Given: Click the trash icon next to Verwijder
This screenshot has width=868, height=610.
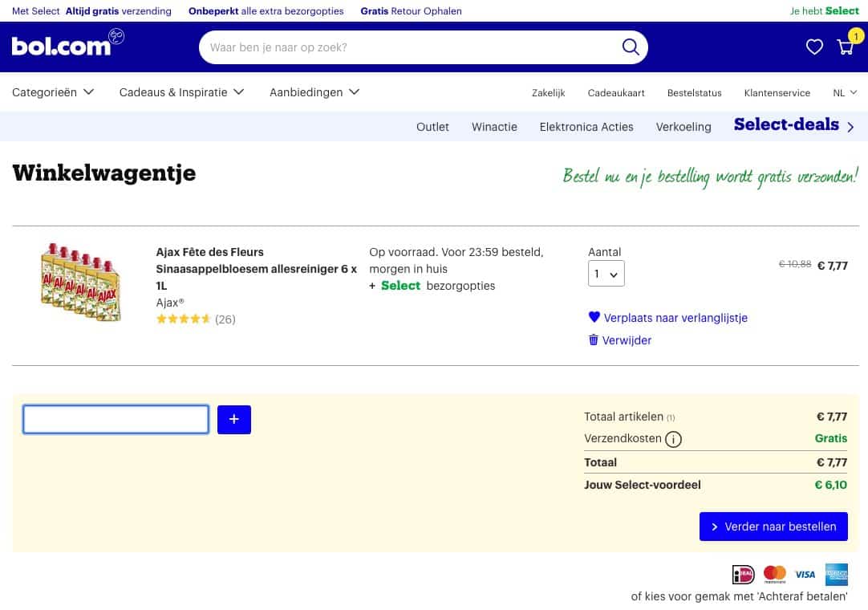Looking at the screenshot, I should pos(594,340).
